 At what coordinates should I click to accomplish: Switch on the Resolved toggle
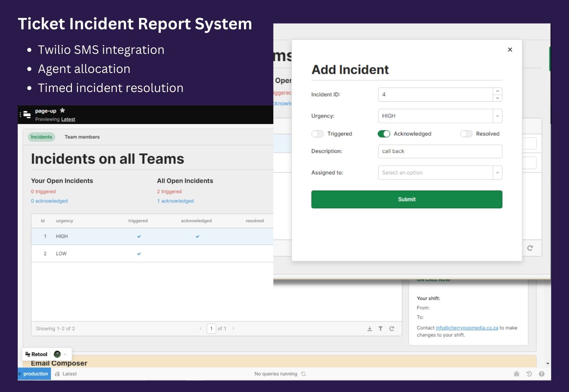[466, 134]
